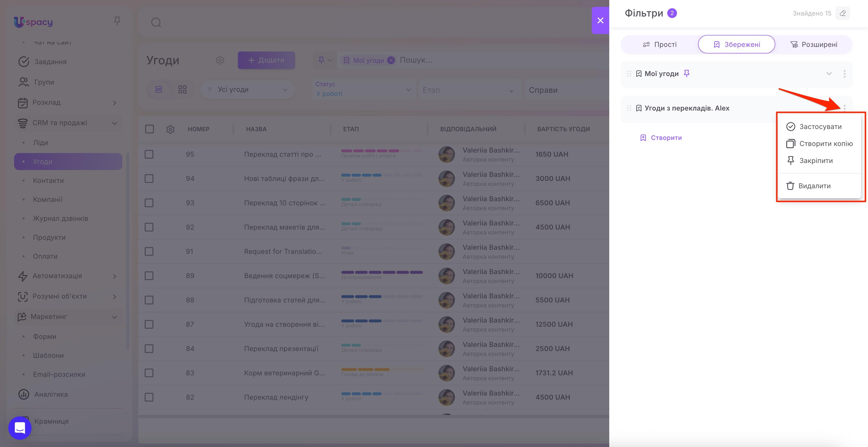
Task: Click stage progress bar of deal 83
Action: point(382,370)
